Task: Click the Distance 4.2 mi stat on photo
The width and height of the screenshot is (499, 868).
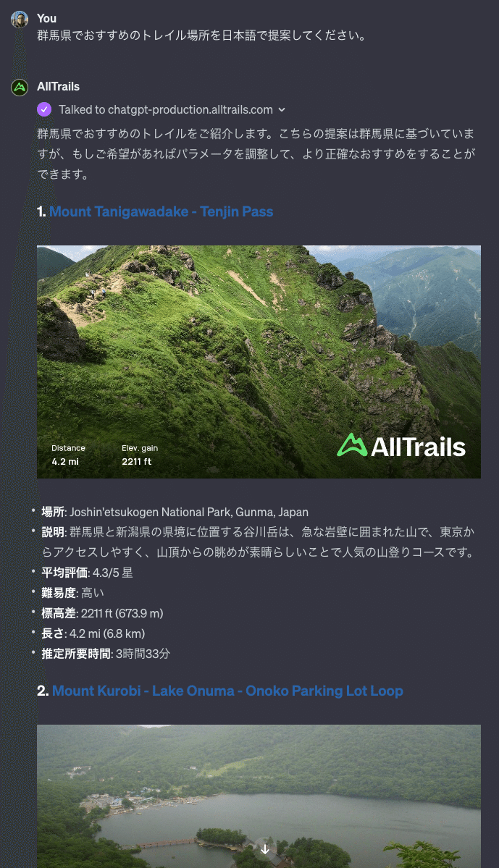Action: (x=68, y=455)
